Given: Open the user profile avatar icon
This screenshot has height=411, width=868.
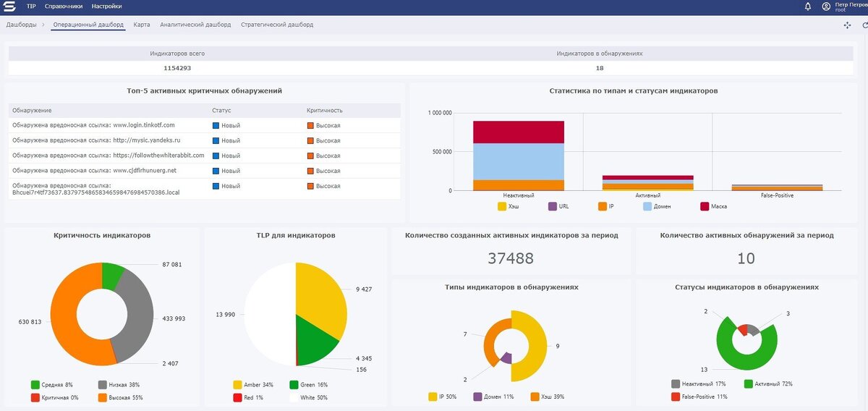Looking at the screenshot, I should [x=826, y=7].
